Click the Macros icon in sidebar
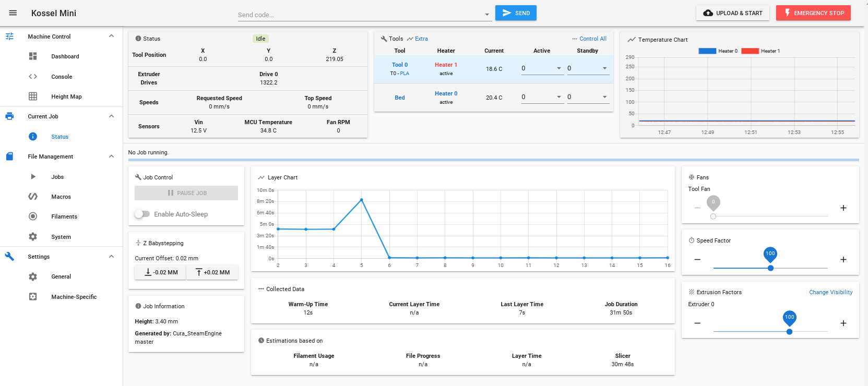The image size is (868, 386). point(33,197)
